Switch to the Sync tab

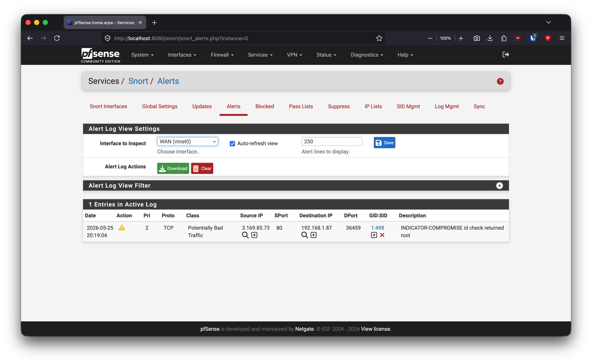pyautogui.click(x=479, y=106)
